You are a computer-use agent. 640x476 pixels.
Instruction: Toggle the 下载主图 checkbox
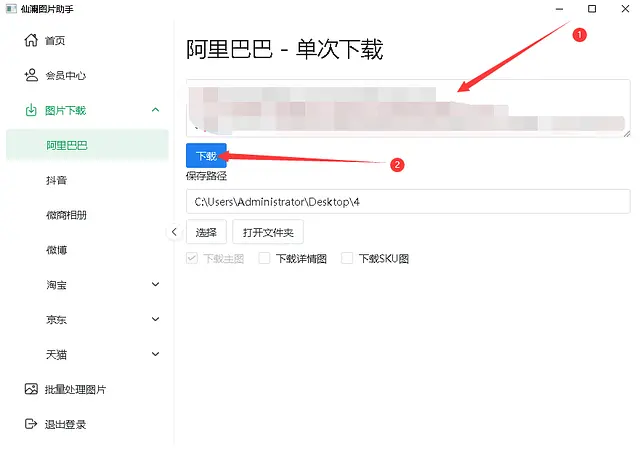click(192, 258)
